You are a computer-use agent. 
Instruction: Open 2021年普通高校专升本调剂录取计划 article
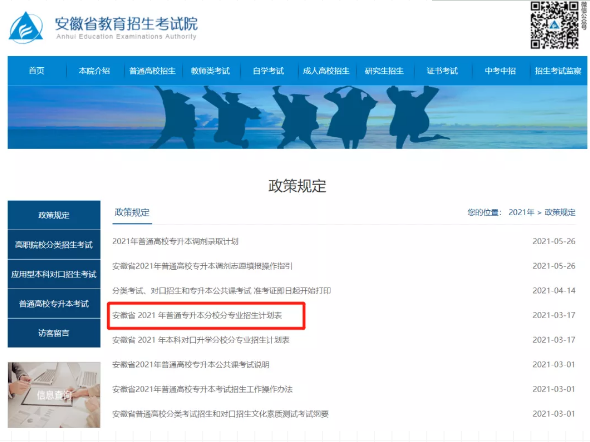175,242
